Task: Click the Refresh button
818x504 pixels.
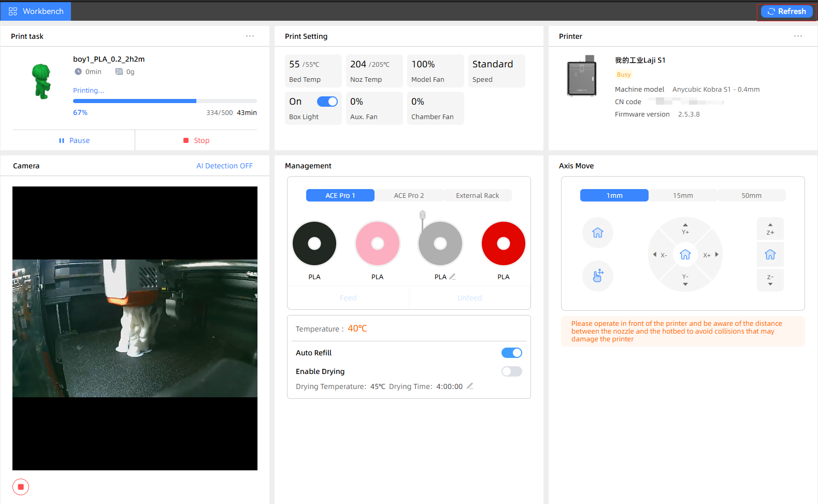Action: click(x=786, y=11)
